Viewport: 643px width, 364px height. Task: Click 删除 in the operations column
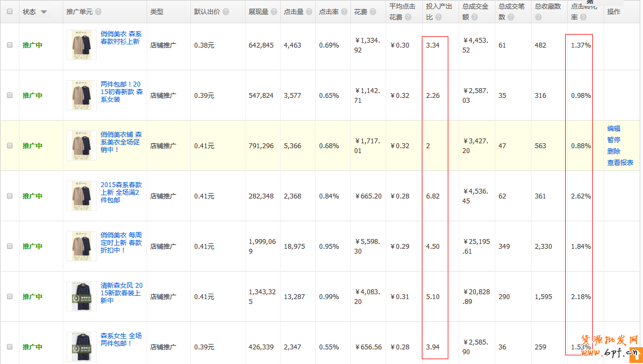[613, 151]
